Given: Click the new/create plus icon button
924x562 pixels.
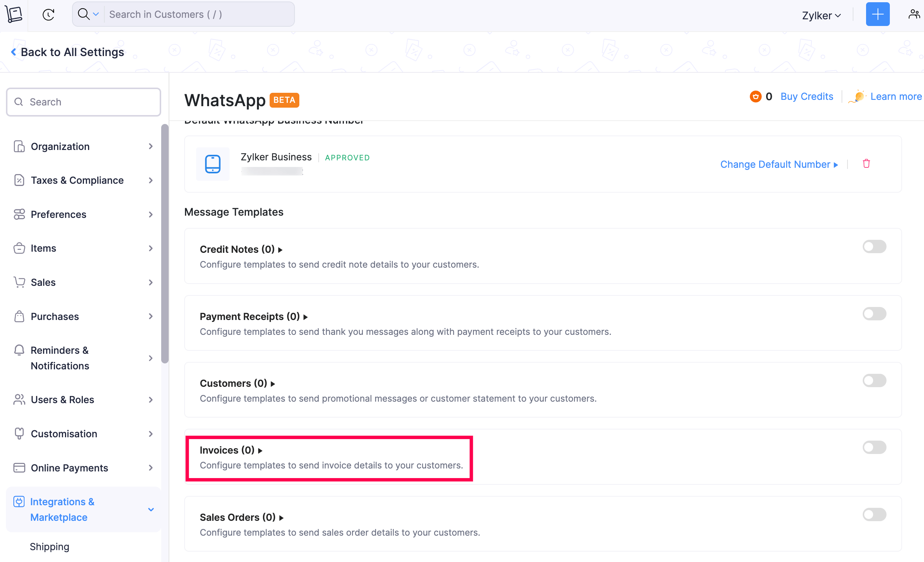Looking at the screenshot, I should [x=878, y=14].
